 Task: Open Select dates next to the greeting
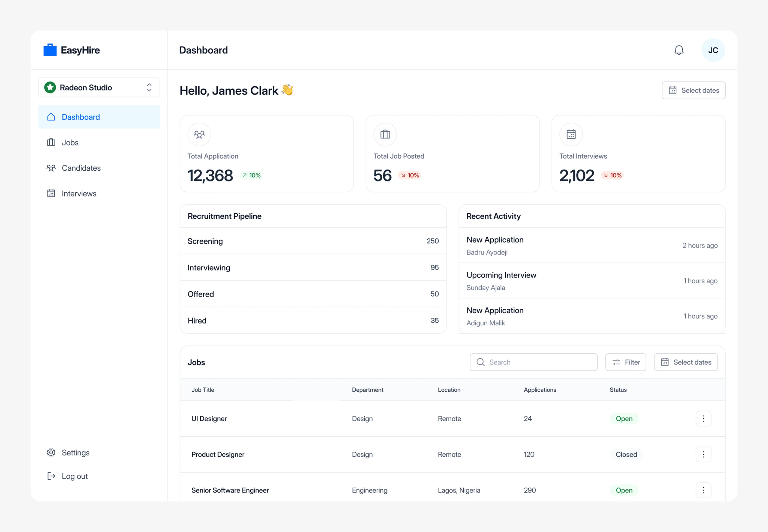(693, 90)
